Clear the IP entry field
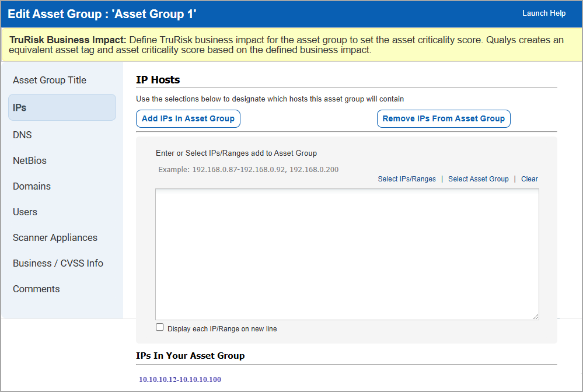This screenshot has height=392, width=583. pos(529,178)
